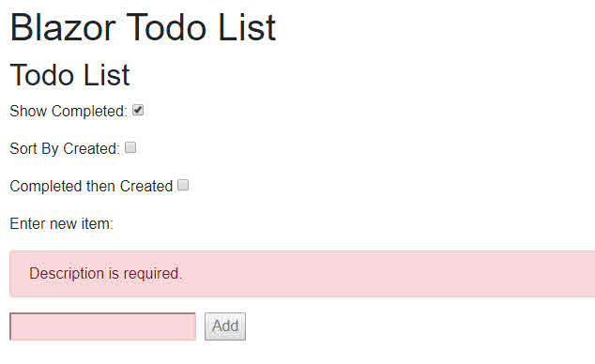Viewport: 595px width, 364px height.
Task: Click the 'Sort By Created:' label text
Action: tap(65, 148)
